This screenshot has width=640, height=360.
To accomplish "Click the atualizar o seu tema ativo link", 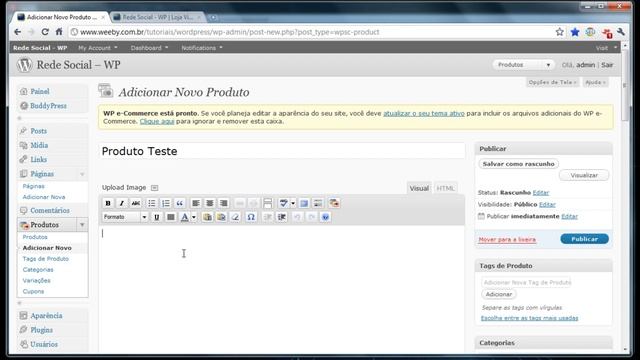I will click(x=424, y=113).
